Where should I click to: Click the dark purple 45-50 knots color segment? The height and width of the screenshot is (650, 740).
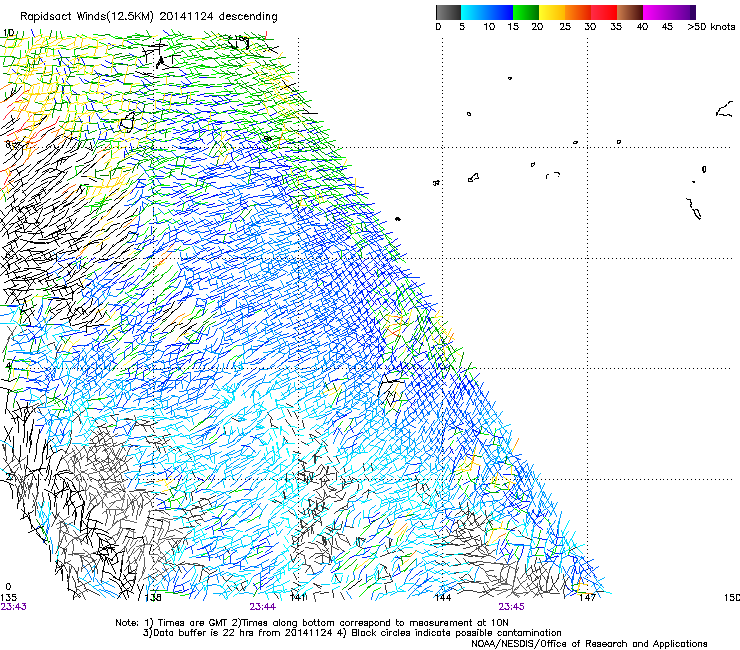point(682,12)
